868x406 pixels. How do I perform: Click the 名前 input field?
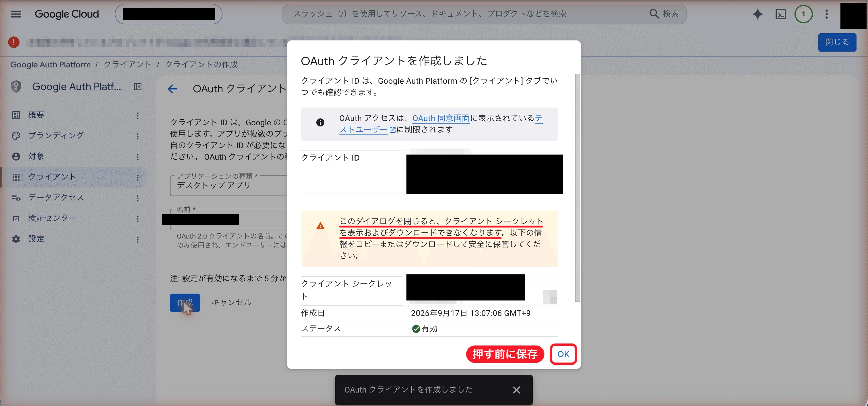pos(228,219)
